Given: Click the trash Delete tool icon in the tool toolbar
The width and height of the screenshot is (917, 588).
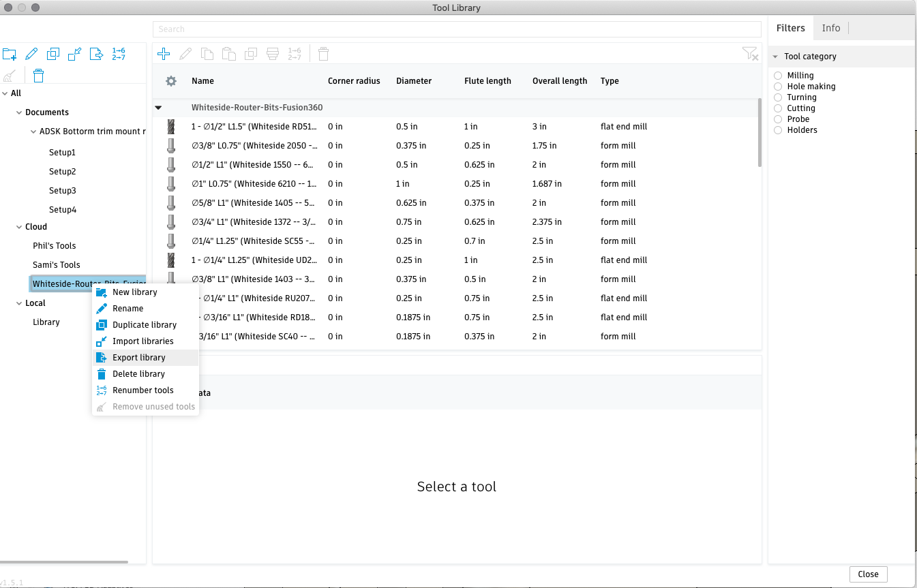Looking at the screenshot, I should (324, 53).
